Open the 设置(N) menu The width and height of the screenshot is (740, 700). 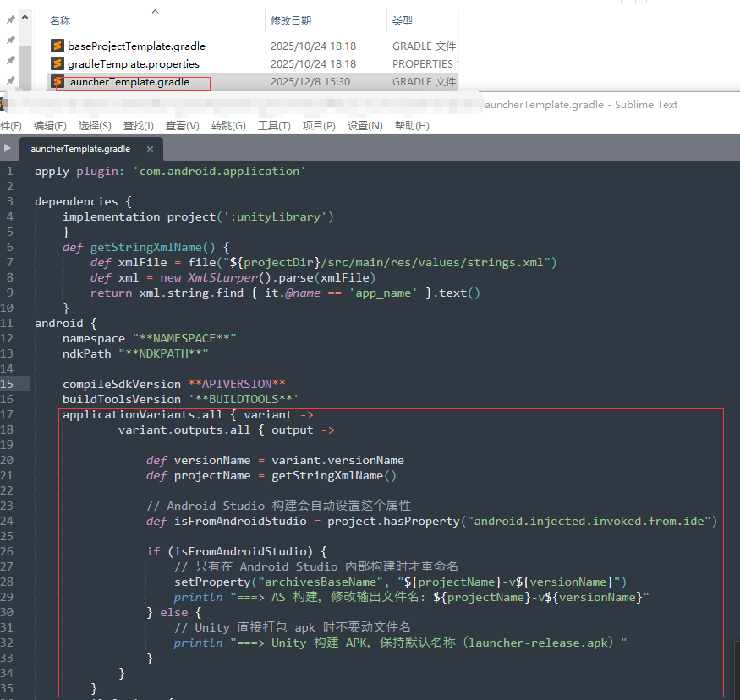point(365,126)
